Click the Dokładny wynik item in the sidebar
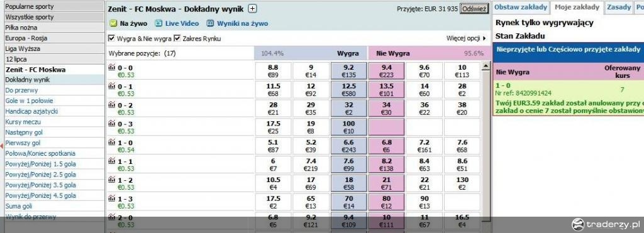 [x=54, y=80]
